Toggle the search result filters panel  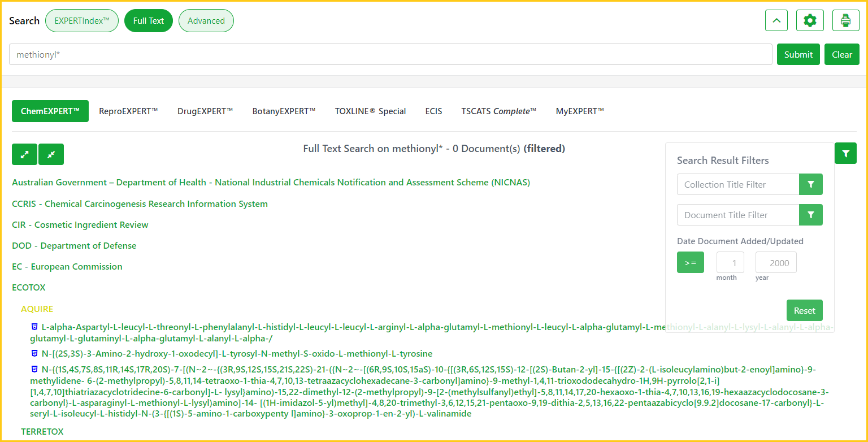tap(845, 153)
